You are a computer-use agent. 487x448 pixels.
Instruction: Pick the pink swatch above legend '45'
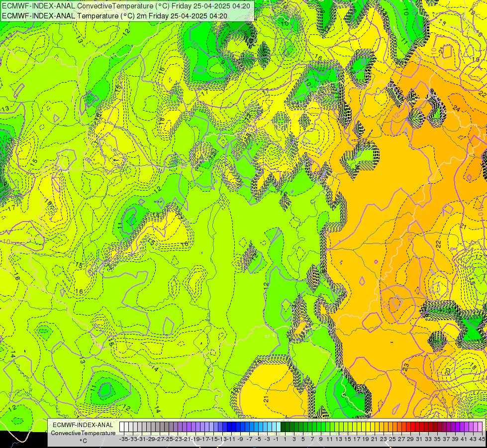[480, 427]
